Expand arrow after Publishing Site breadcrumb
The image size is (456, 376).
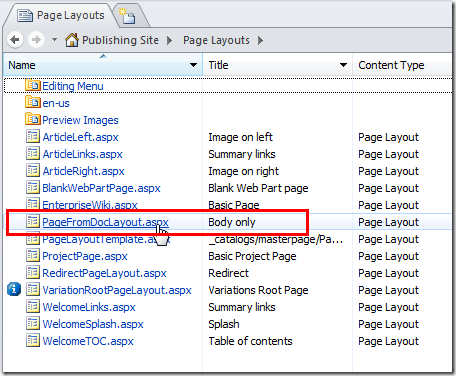pyautogui.click(x=170, y=40)
